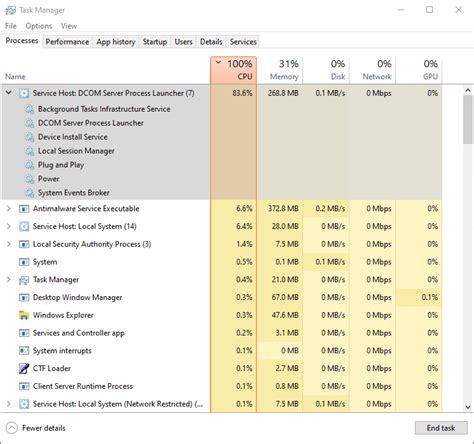The image size is (474, 444).
Task: Sort by the Memory column header
Action: pos(280,70)
